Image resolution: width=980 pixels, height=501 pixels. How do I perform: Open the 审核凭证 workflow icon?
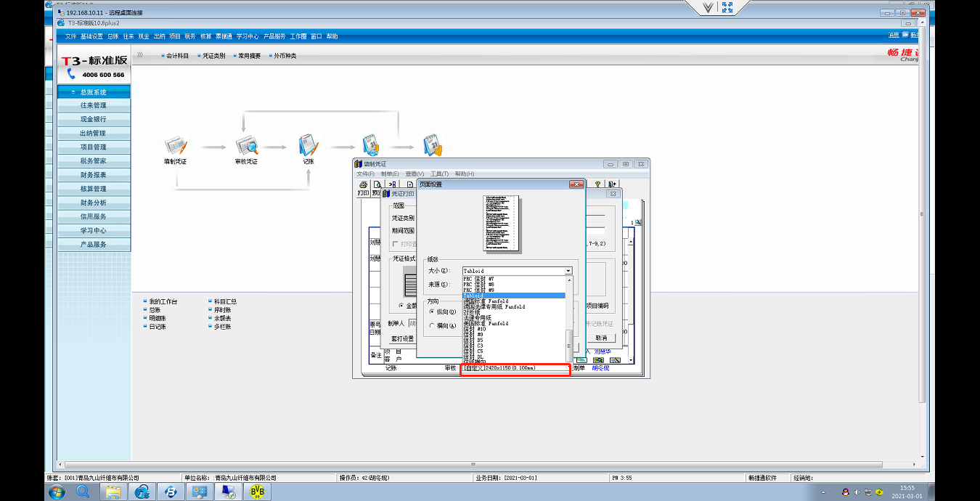click(246, 145)
